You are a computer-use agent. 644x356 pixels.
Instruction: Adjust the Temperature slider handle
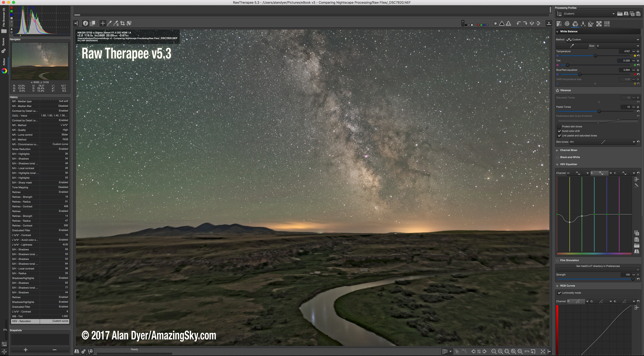595,56
